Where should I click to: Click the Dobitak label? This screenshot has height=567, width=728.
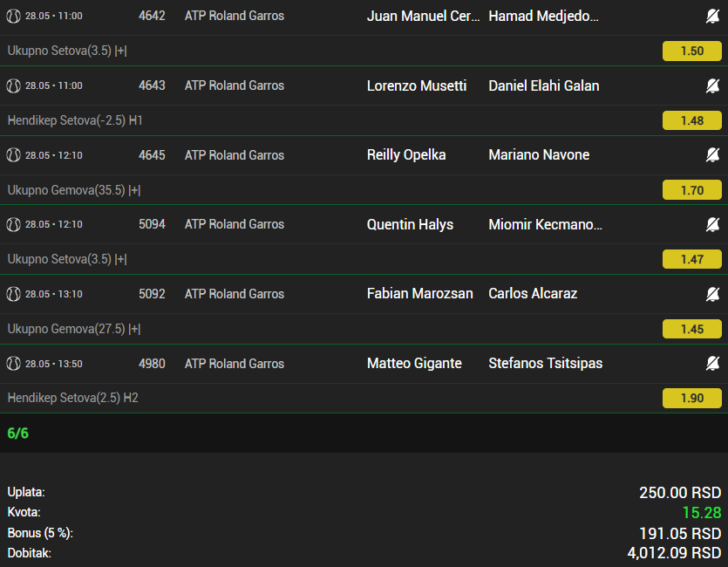point(30,553)
